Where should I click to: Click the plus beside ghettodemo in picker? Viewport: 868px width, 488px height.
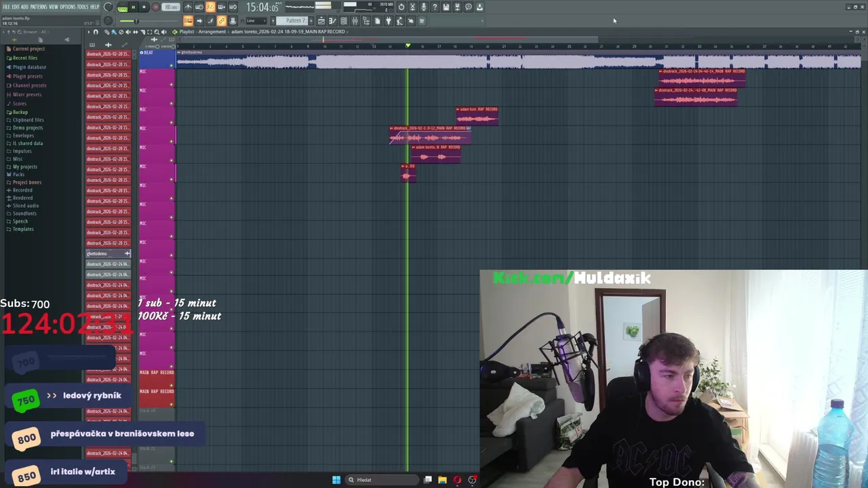[x=127, y=253]
